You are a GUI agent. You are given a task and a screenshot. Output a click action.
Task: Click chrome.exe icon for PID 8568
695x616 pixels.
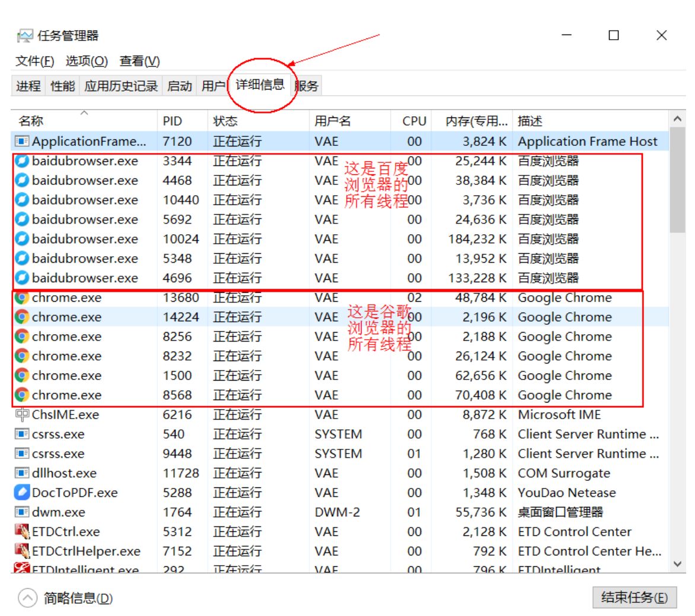pos(22,395)
